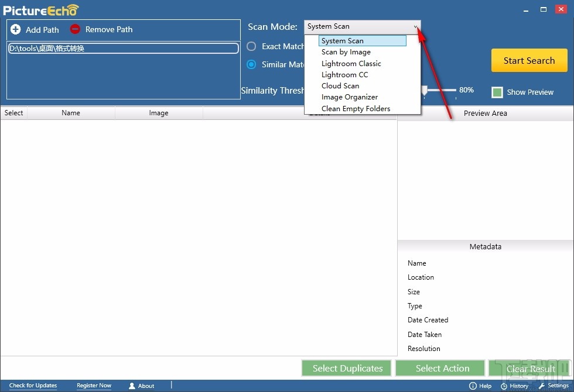Toggle the Show Preview checkbox
This screenshot has height=392, width=574.
pyautogui.click(x=497, y=92)
